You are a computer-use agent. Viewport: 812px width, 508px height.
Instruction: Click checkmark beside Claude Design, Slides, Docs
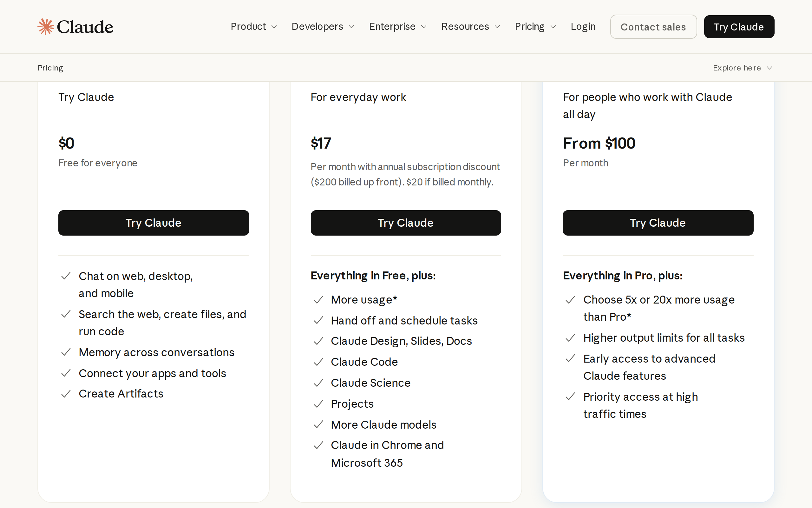(x=318, y=341)
